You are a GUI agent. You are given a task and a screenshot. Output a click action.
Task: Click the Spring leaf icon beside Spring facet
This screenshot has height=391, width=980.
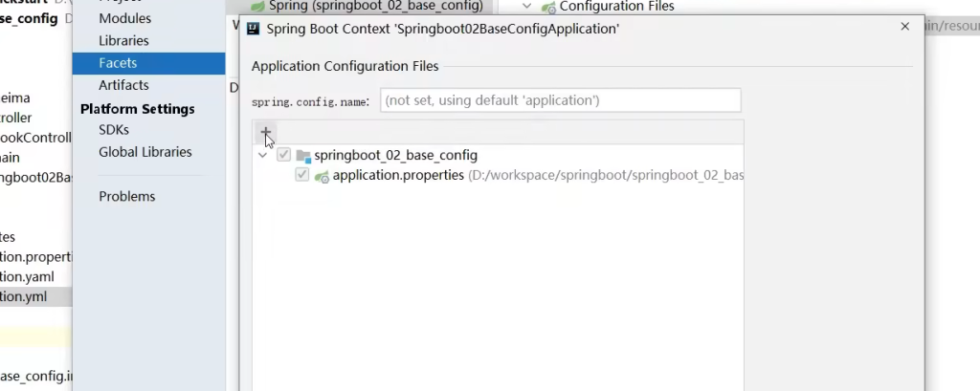[x=256, y=6]
